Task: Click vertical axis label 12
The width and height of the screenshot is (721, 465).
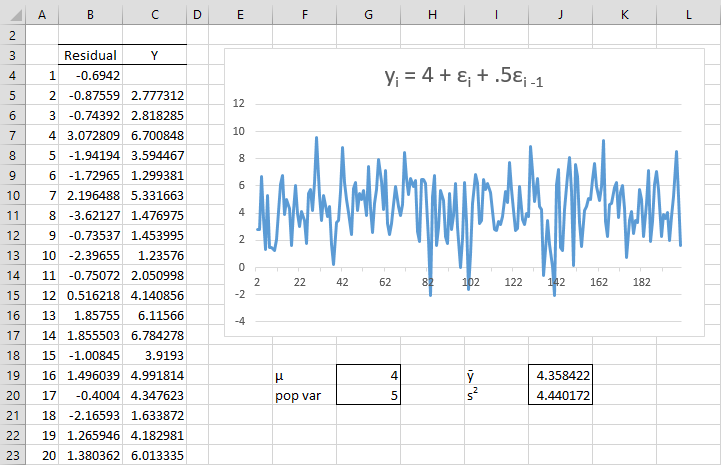Action: pyautogui.click(x=238, y=103)
